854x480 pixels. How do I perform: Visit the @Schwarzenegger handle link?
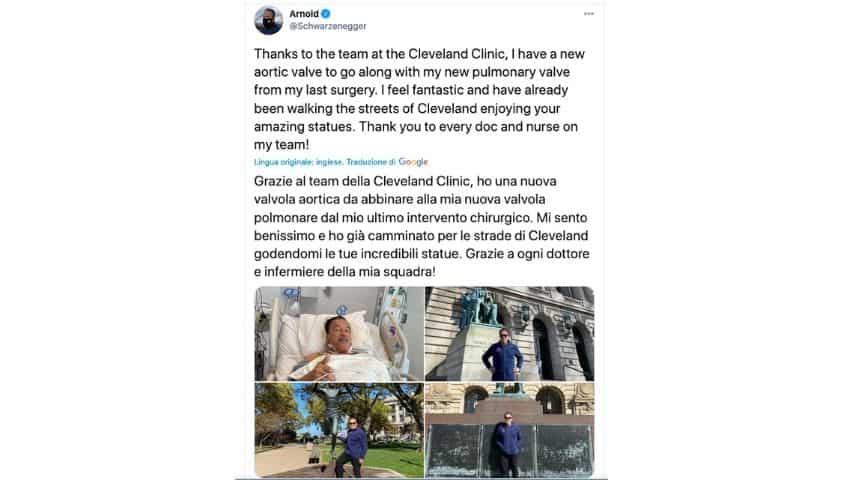[x=328, y=26]
